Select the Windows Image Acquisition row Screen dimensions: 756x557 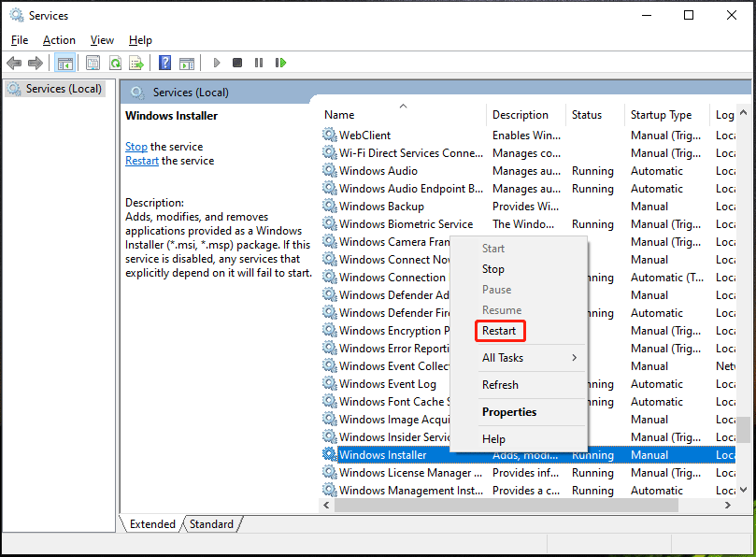tap(386, 419)
